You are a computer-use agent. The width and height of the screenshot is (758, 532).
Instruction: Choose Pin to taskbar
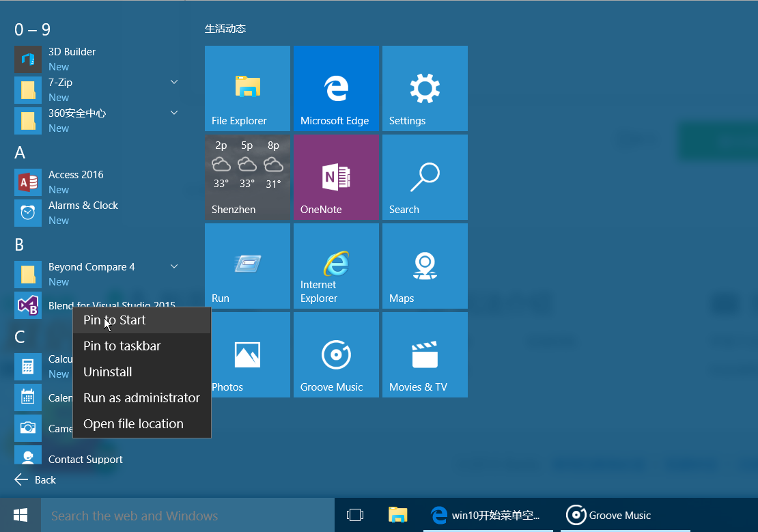click(x=141, y=346)
